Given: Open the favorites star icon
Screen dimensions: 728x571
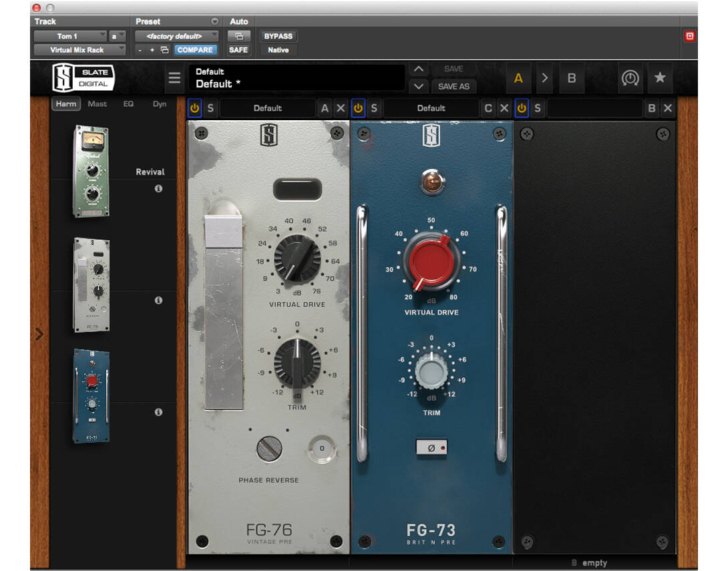Looking at the screenshot, I should 660,77.
